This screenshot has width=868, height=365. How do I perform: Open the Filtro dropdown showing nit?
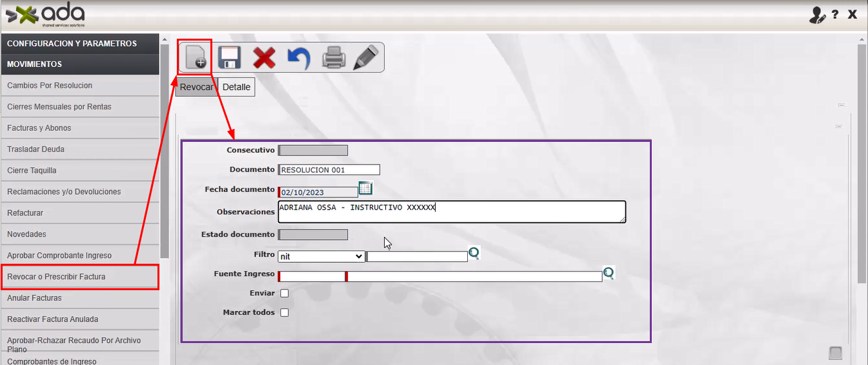point(321,257)
